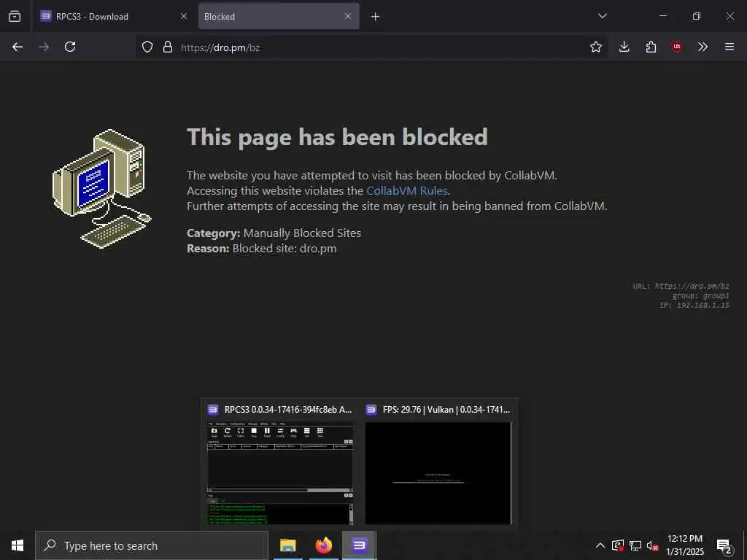Expand the list all tabs dropdown
The image size is (747, 560).
tap(602, 16)
